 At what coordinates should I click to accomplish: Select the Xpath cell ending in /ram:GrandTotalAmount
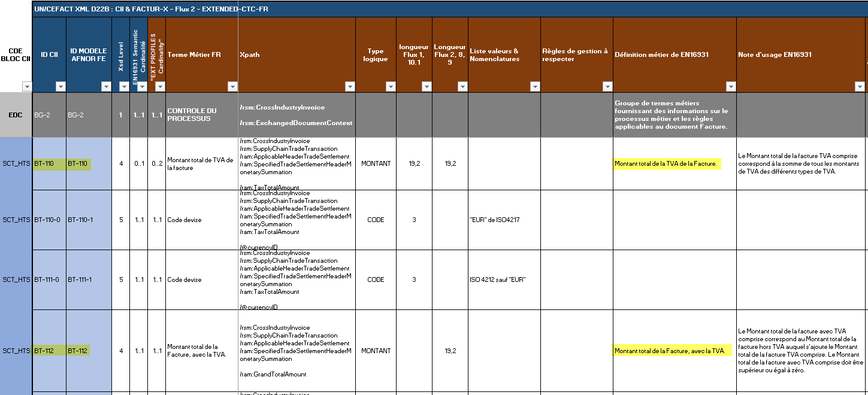point(297,351)
